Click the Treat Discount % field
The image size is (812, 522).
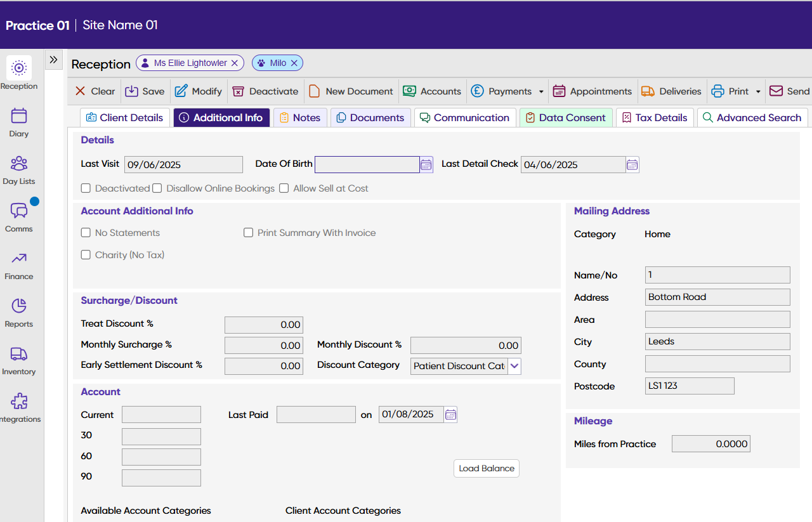pos(264,325)
